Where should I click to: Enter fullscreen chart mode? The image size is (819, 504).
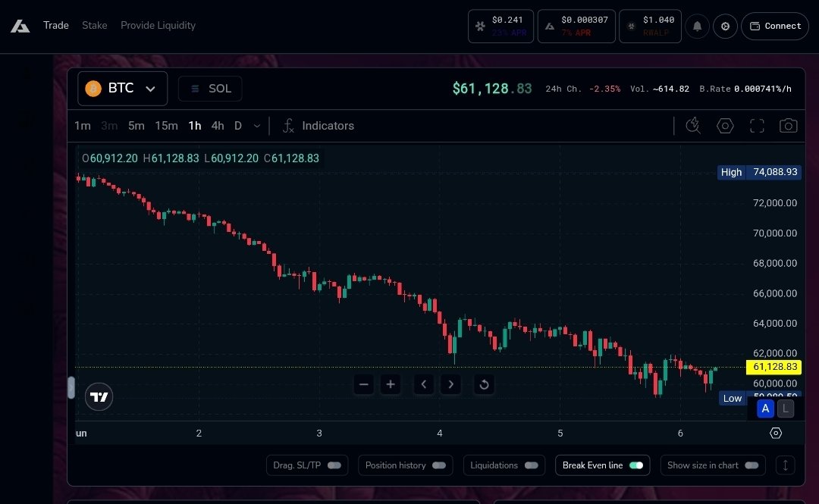tap(757, 126)
